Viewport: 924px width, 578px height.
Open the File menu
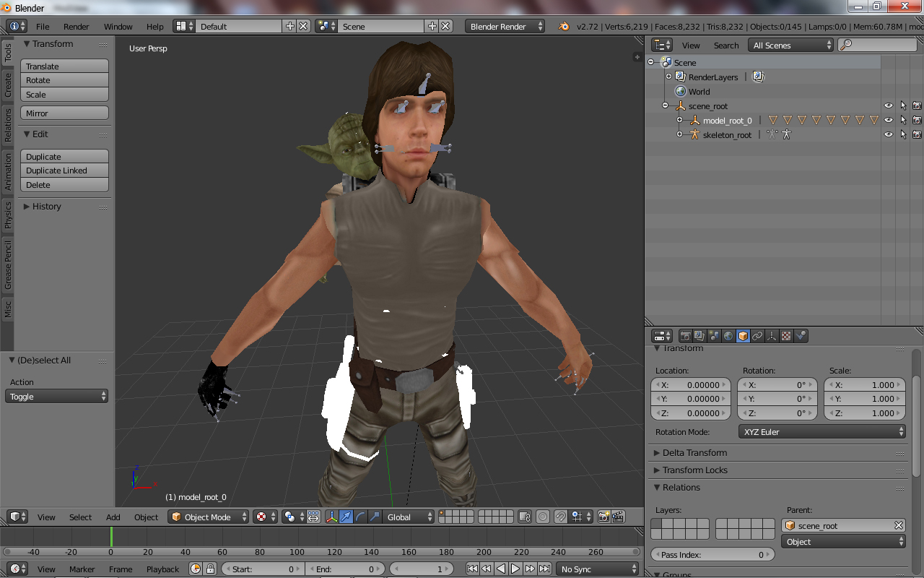43,26
